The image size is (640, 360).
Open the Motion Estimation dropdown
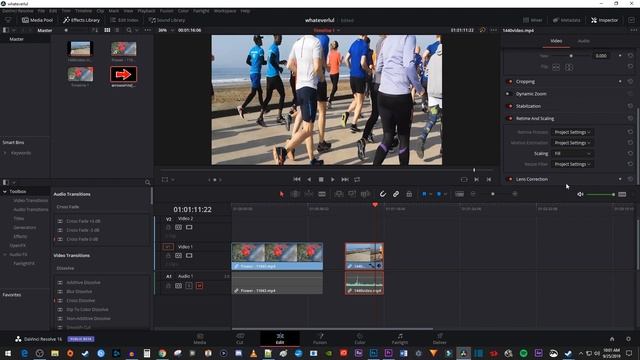click(572, 143)
